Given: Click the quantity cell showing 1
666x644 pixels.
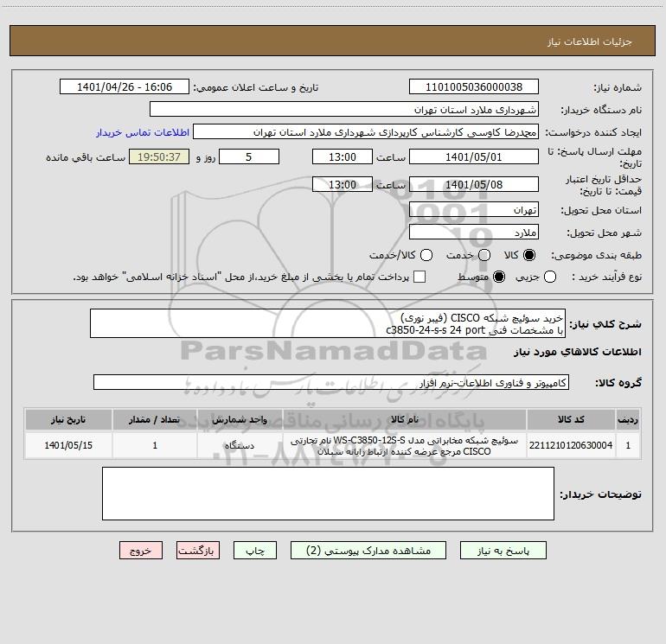Looking at the screenshot, I should [x=155, y=445].
